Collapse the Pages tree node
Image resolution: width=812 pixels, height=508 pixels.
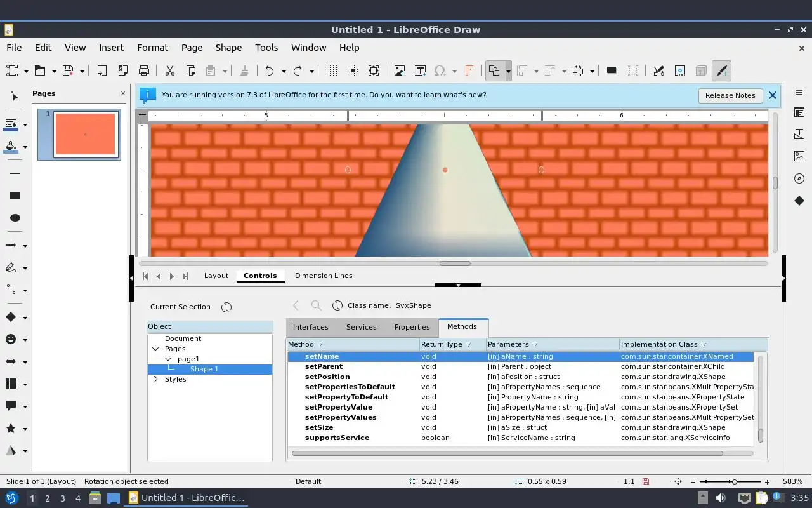point(155,349)
